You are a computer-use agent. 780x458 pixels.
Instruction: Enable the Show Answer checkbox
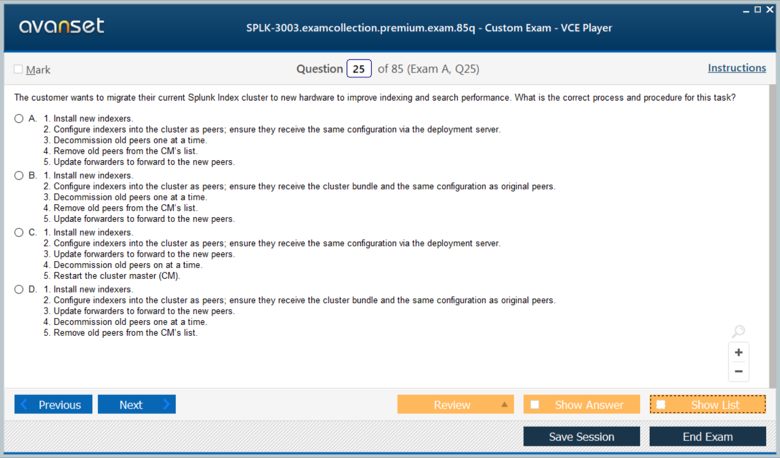(535, 404)
